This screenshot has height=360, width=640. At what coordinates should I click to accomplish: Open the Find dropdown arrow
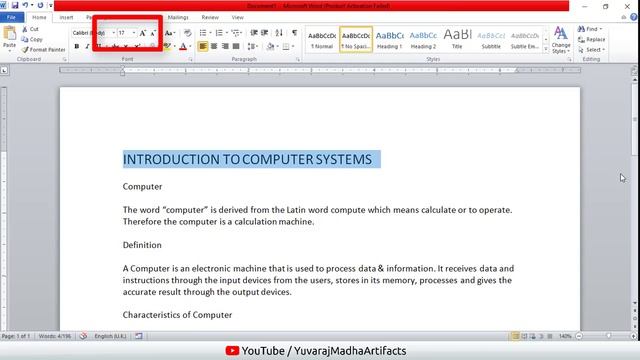pos(601,29)
